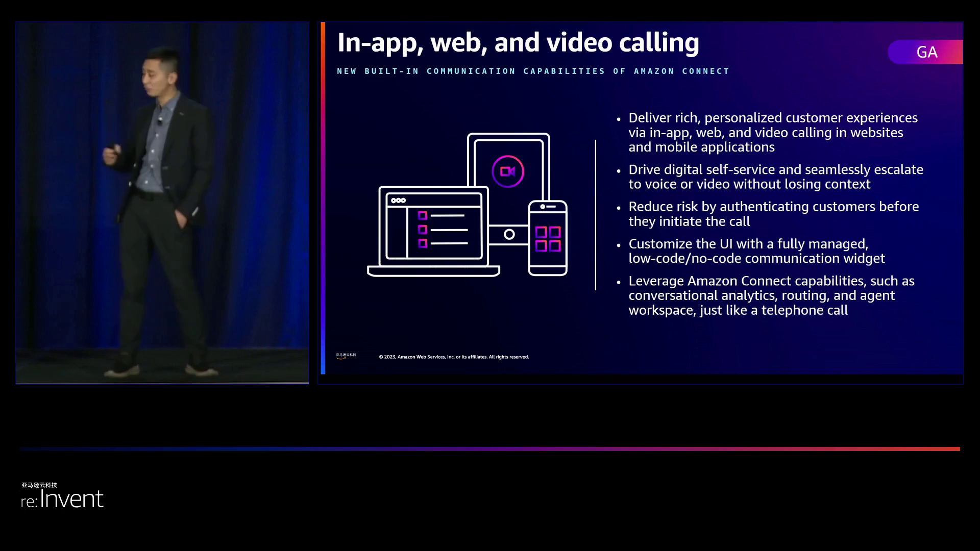This screenshot has width=980, height=551.
Task: Click the gradient progress line below video
Action: pyautogui.click(x=490, y=449)
